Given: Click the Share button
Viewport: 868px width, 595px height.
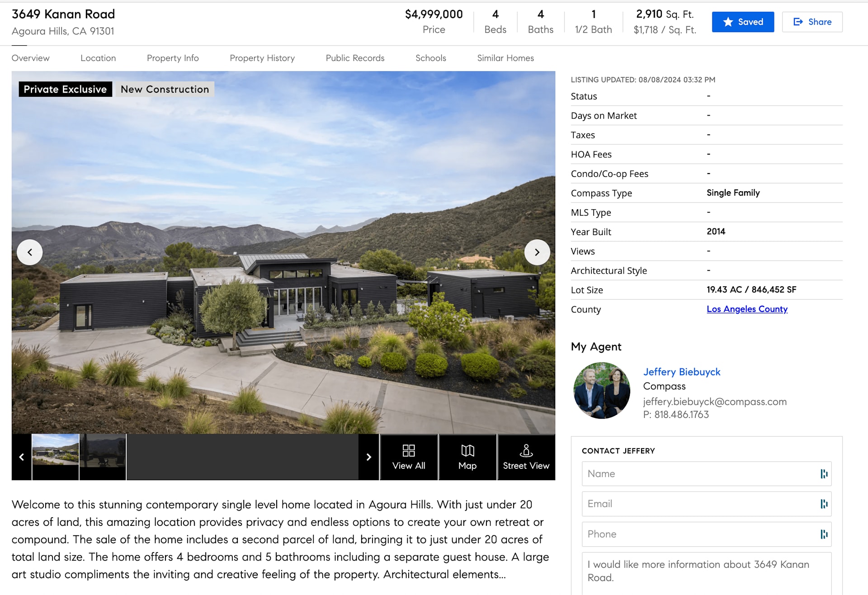Looking at the screenshot, I should click(x=812, y=22).
